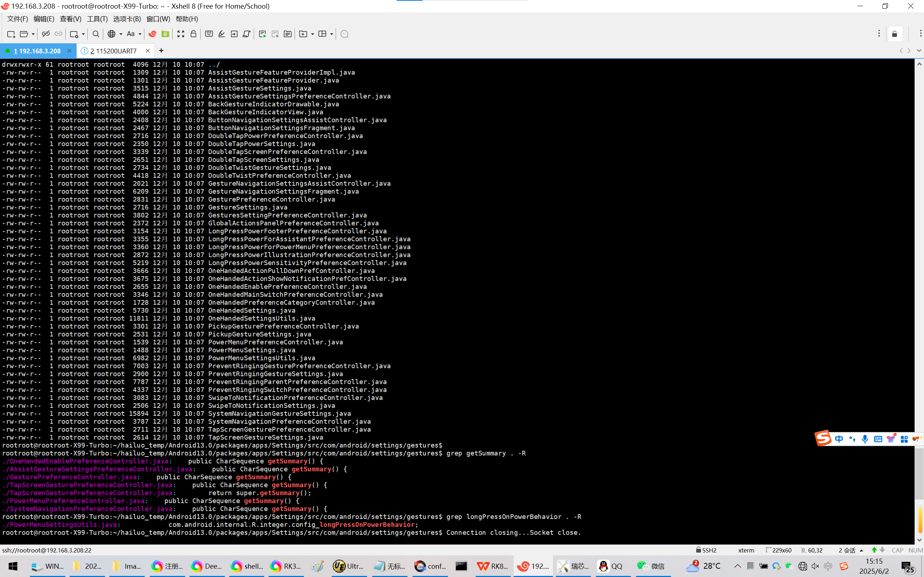
Task: Toggle Sogou Chinese/English input mode
Action: click(839, 439)
